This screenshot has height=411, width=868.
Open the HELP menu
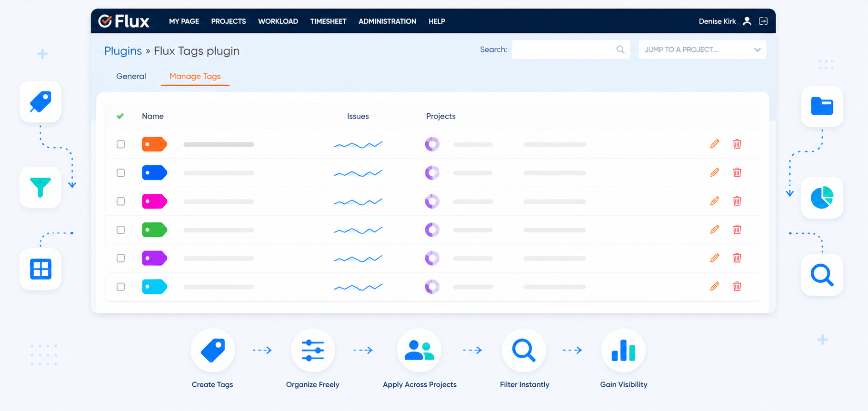(x=437, y=21)
